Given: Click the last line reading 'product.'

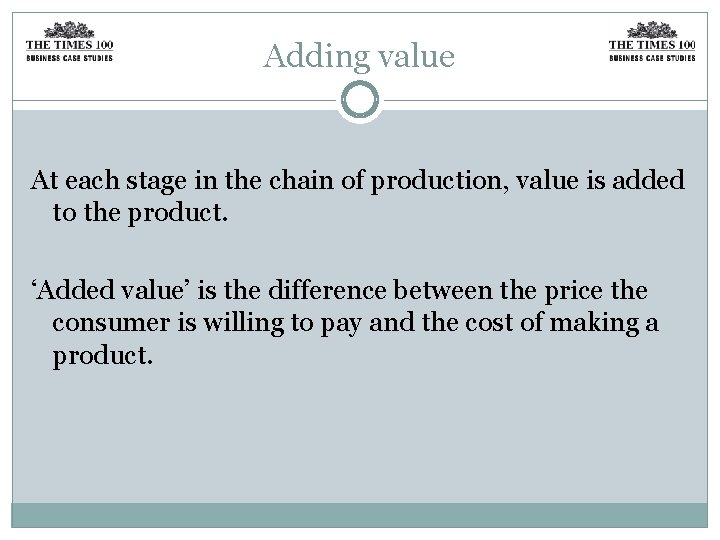Looking at the screenshot, I should [102, 356].
